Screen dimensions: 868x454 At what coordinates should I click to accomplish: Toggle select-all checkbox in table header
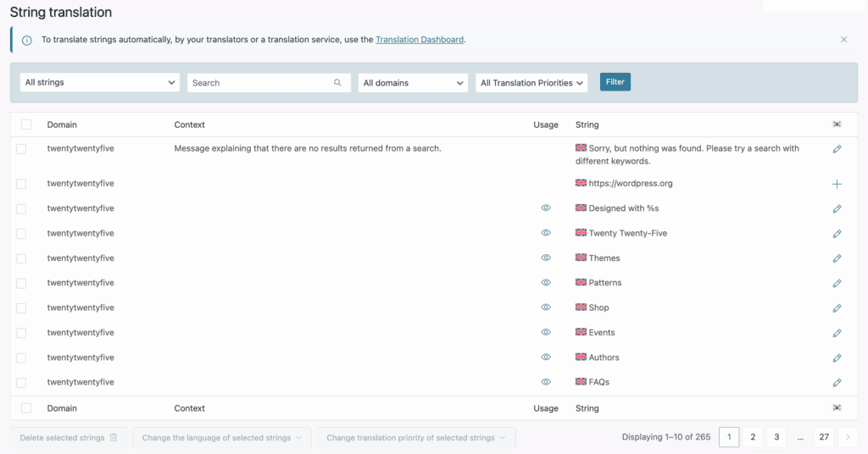26,125
